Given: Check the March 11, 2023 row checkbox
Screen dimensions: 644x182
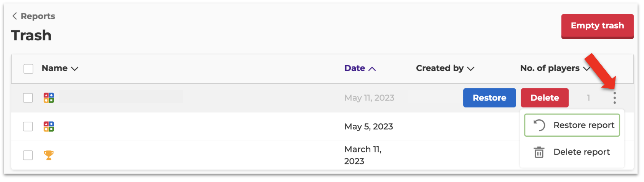Looking at the screenshot, I should [x=28, y=155].
